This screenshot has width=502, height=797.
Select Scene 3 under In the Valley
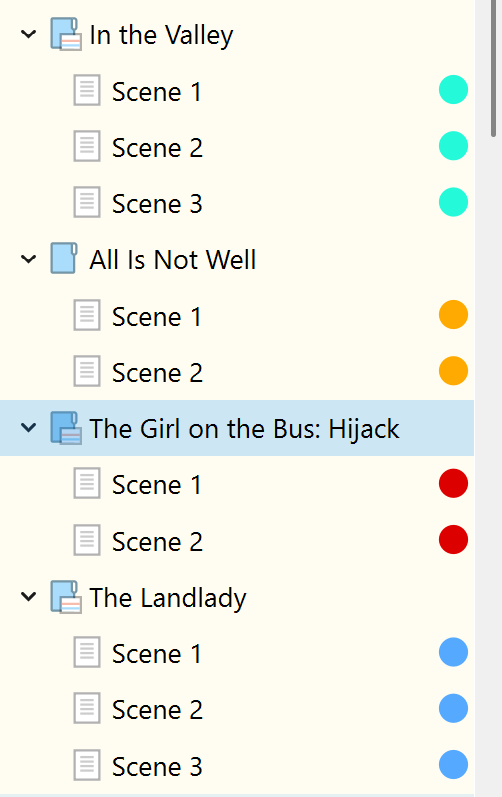coord(157,204)
